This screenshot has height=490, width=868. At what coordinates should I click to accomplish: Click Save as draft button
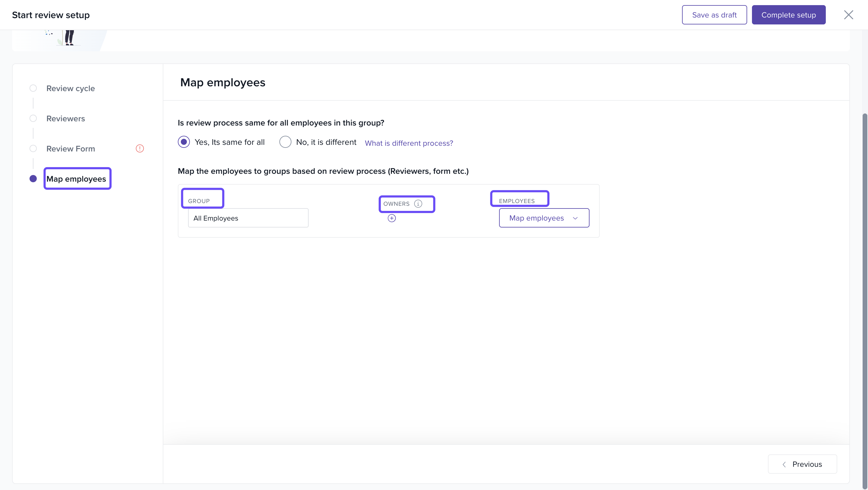pos(714,15)
